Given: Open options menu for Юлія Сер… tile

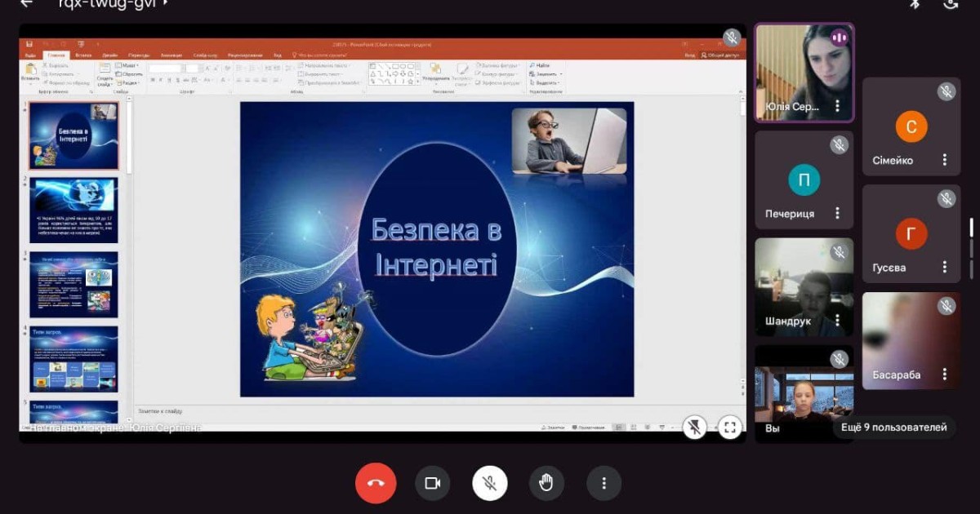Looking at the screenshot, I should [837, 106].
